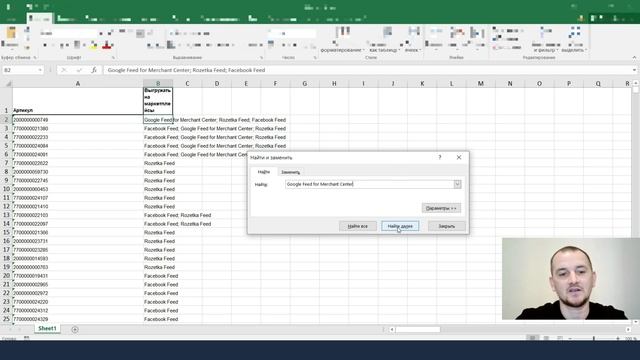Select the column A header
Image resolution: width=640 pixels, height=360 pixels.
tap(78, 84)
